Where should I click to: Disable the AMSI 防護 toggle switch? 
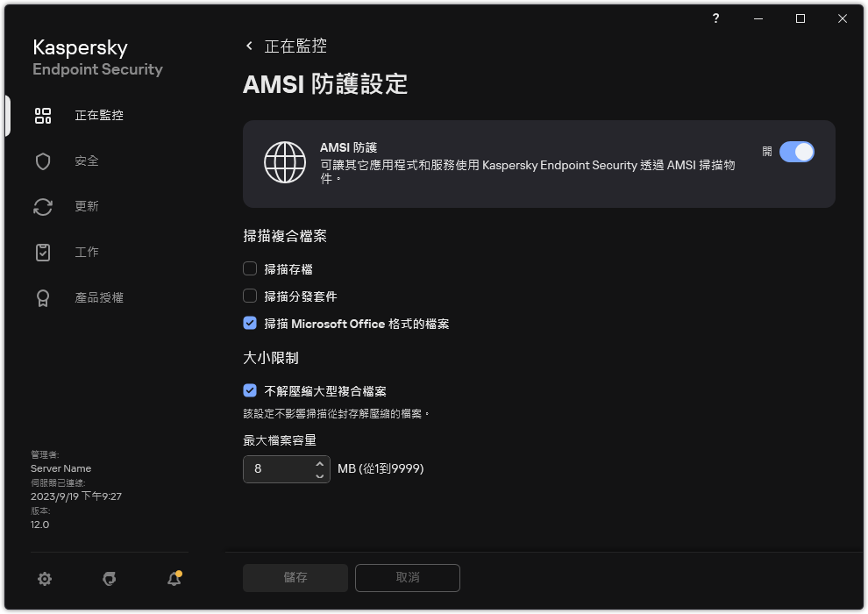coord(797,152)
